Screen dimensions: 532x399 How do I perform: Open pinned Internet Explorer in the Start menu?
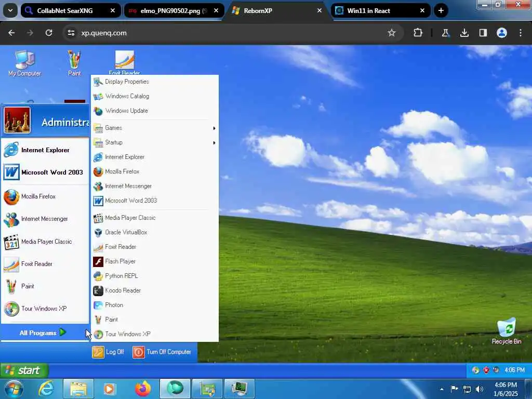(x=45, y=150)
